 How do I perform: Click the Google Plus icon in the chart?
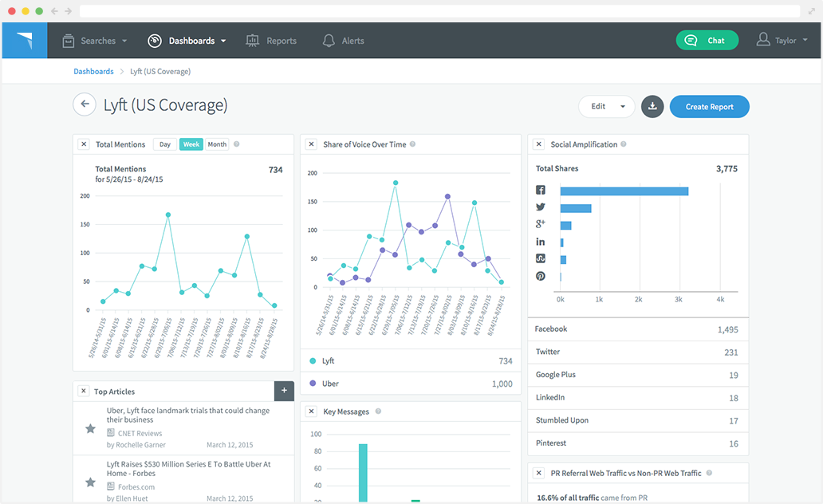tap(541, 223)
